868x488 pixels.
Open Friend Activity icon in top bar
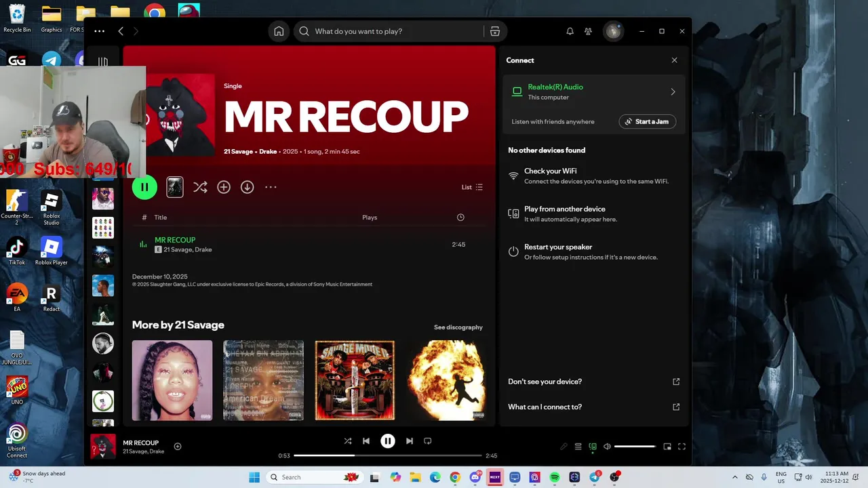[x=588, y=31]
